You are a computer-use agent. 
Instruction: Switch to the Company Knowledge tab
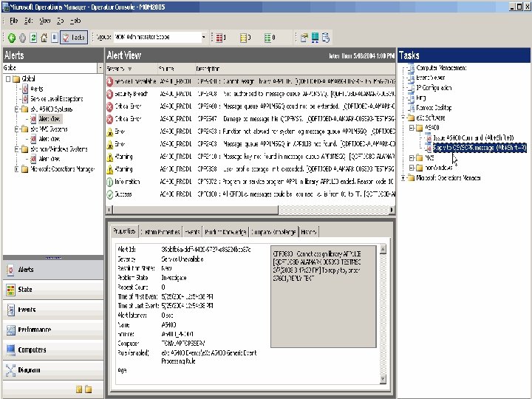273,232
